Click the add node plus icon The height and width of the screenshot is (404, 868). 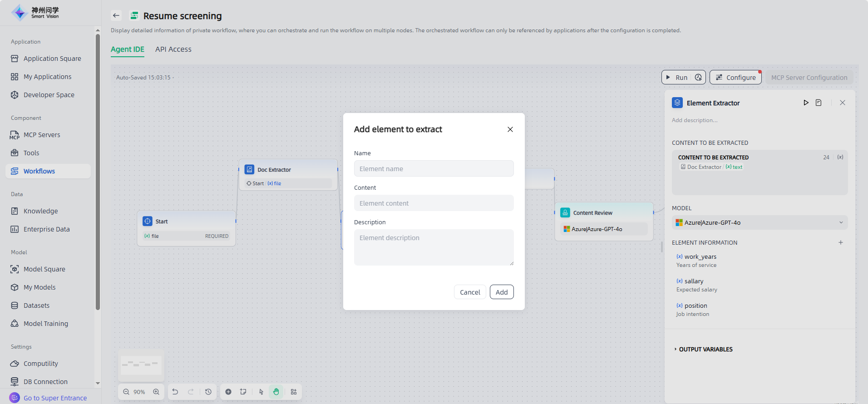(x=228, y=392)
